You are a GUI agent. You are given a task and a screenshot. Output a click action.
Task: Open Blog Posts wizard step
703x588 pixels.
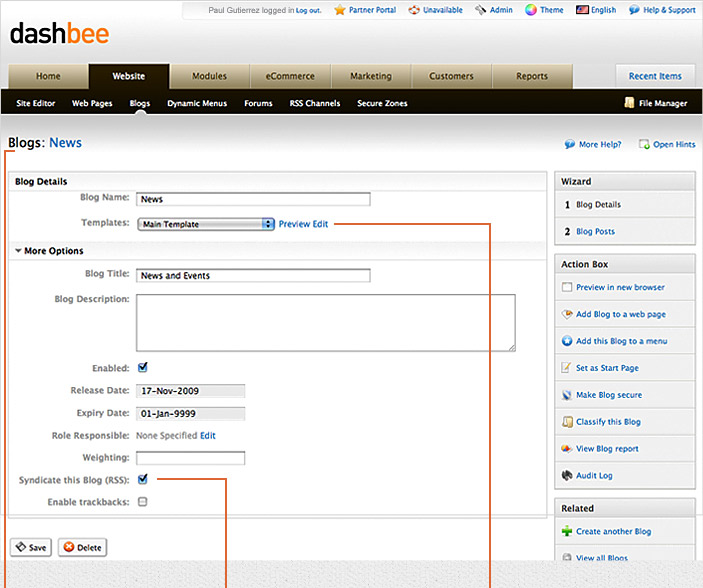tap(595, 231)
